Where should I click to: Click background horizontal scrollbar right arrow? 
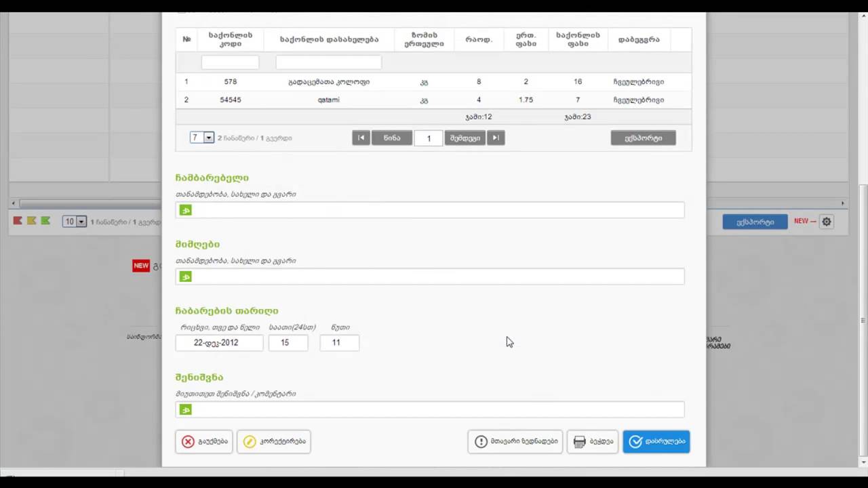[843, 203]
